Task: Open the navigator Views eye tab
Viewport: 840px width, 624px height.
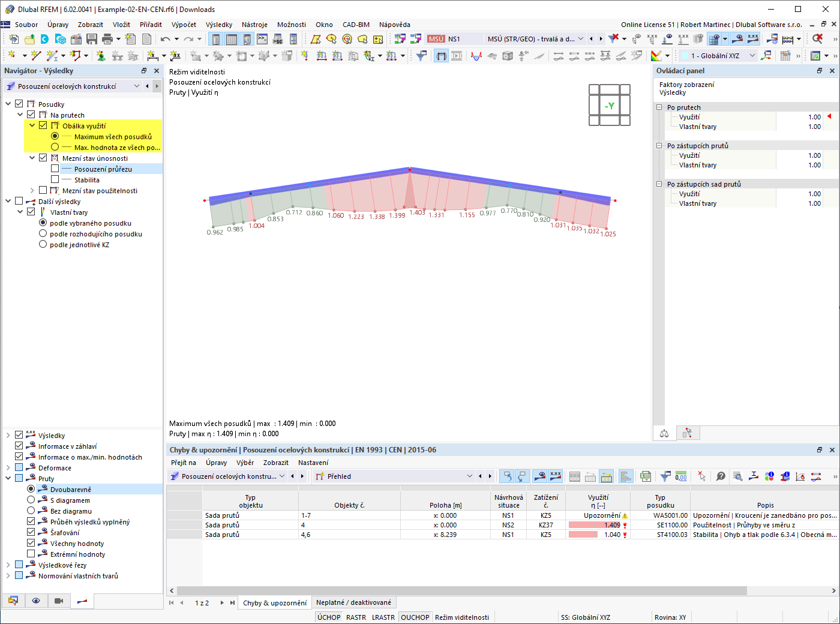Action: click(36, 601)
